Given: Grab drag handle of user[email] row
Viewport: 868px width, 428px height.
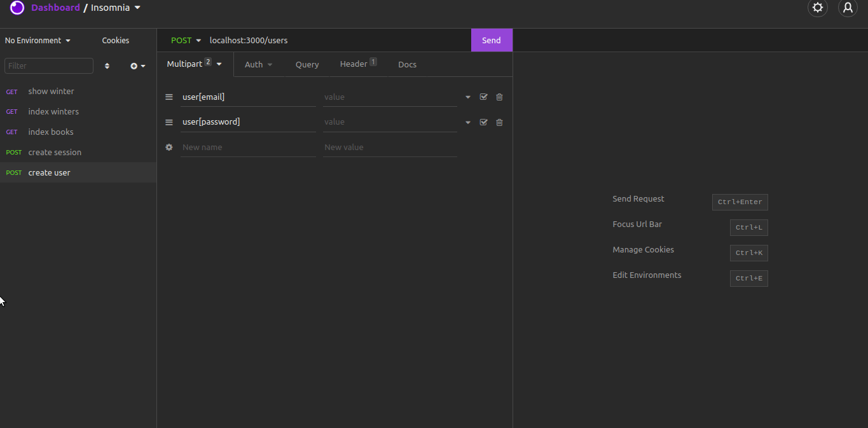Looking at the screenshot, I should 169,97.
